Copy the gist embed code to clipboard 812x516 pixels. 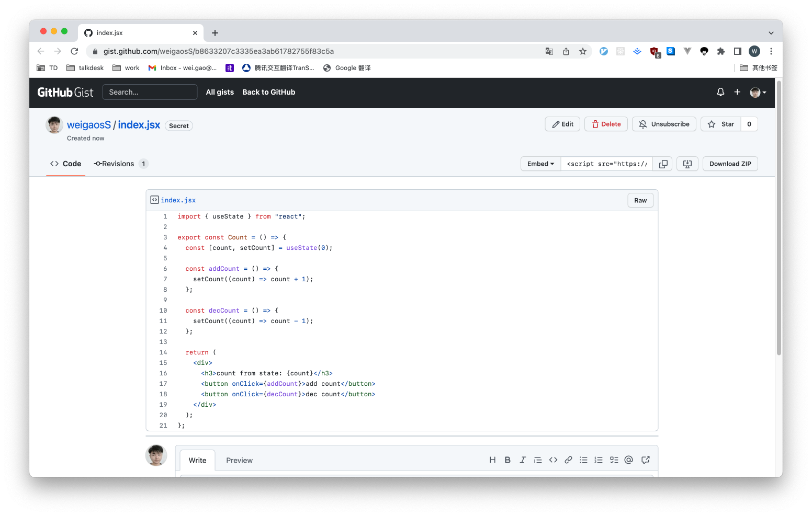coord(662,164)
